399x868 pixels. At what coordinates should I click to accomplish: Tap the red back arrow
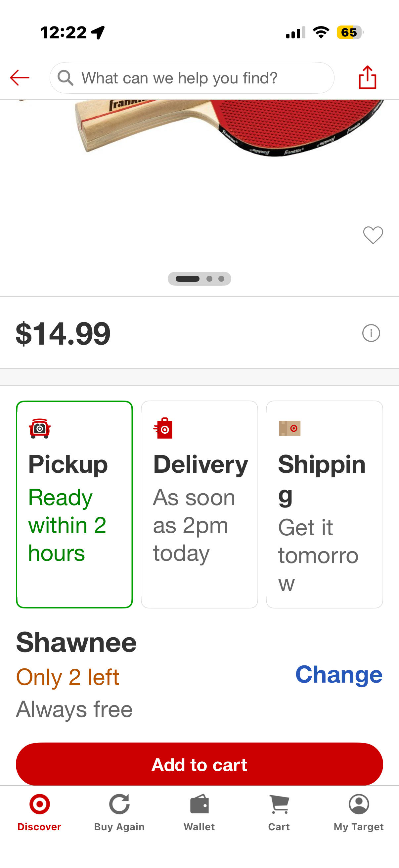point(20,78)
